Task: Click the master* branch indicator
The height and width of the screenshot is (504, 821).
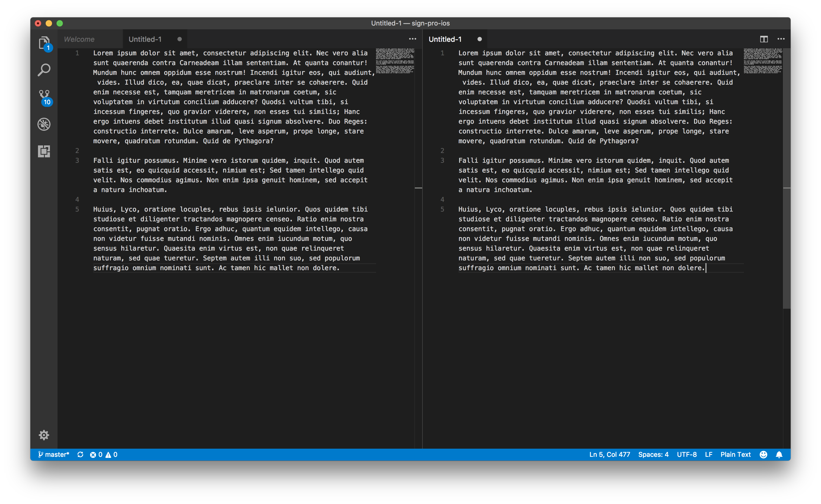Action: coord(54,454)
